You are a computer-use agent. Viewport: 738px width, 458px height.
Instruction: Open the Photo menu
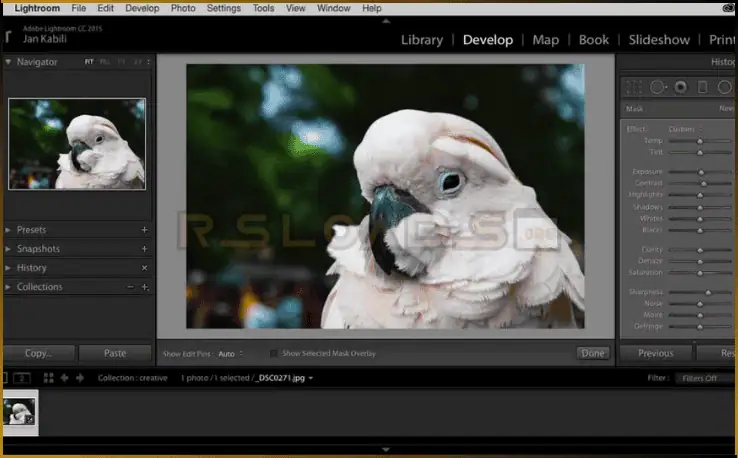coord(183,8)
